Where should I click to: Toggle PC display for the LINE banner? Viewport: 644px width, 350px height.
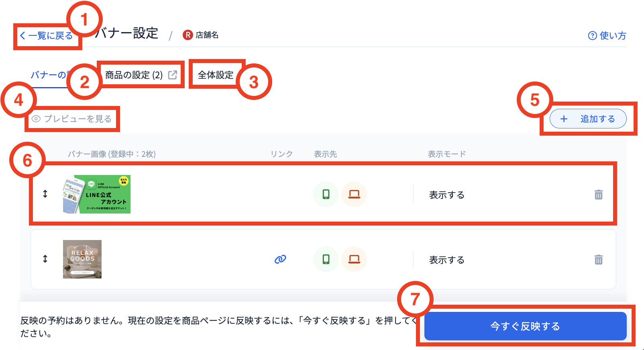coord(354,194)
